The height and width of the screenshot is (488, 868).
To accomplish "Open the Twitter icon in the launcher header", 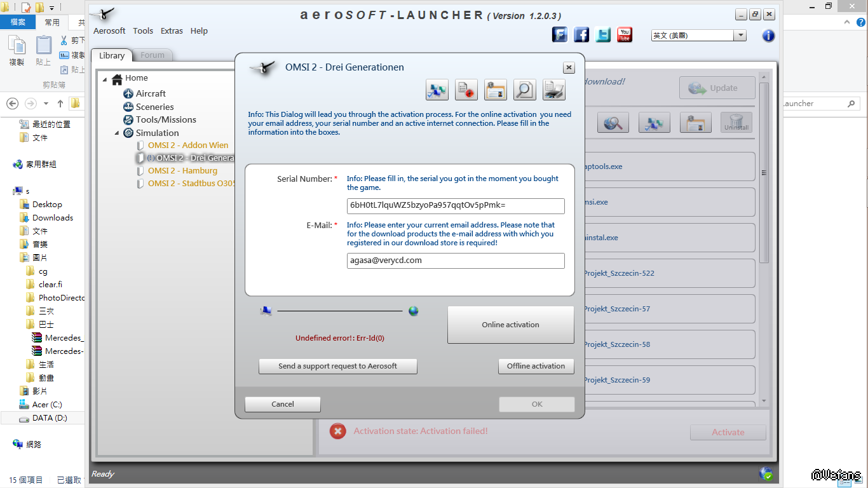I will (603, 34).
